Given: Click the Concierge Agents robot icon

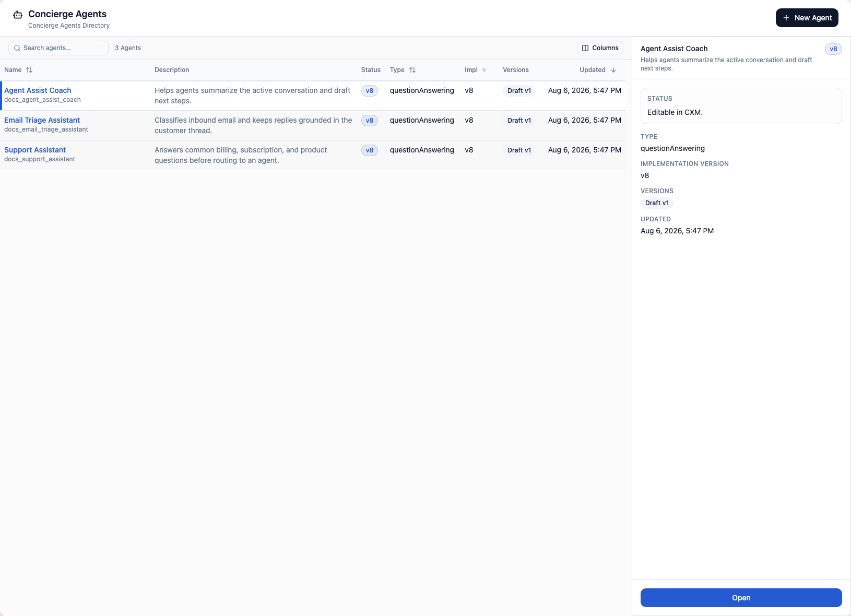Looking at the screenshot, I should (18, 15).
